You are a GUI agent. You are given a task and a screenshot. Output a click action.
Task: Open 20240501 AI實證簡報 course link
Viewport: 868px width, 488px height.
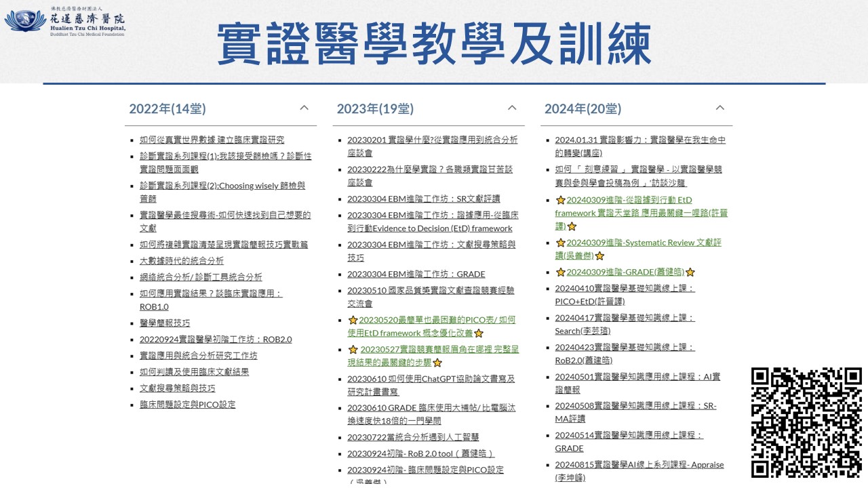click(x=637, y=376)
